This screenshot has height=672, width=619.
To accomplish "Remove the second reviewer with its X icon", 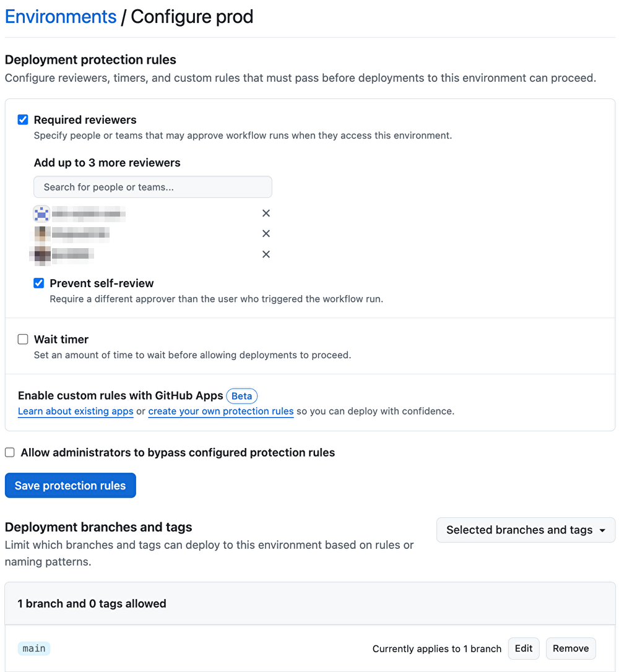I will pyautogui.click(x=266, y=233).
